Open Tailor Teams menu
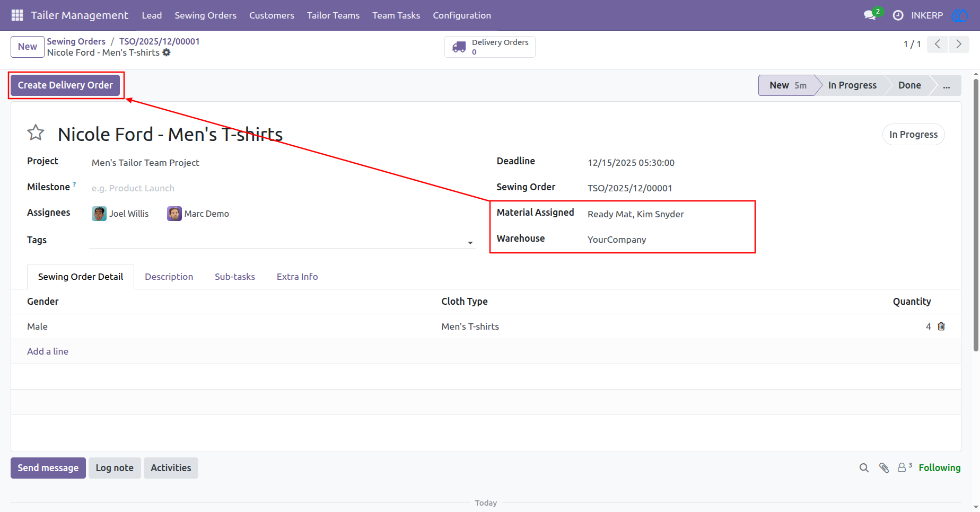This screenshot has height=512, width=980. 333,15
